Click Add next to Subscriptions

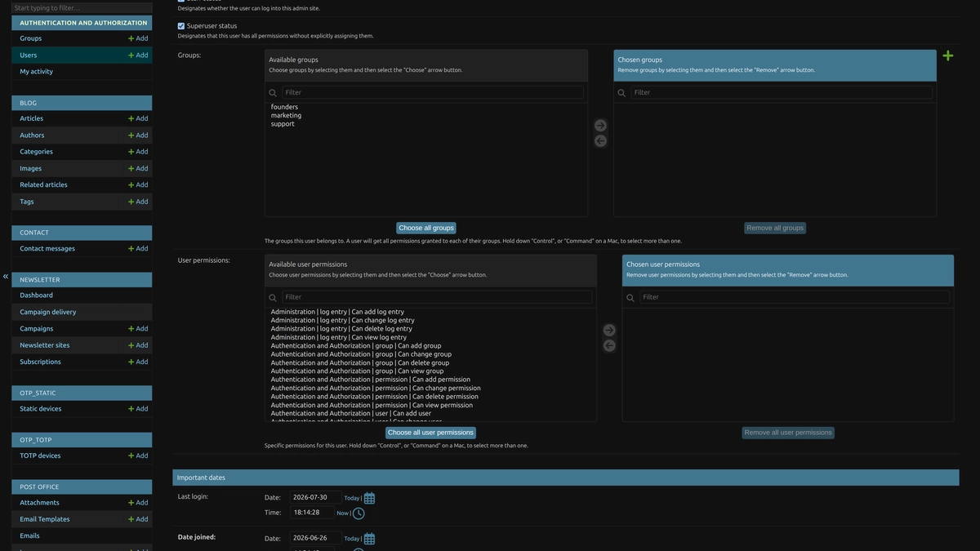click(x=138, y=362)
